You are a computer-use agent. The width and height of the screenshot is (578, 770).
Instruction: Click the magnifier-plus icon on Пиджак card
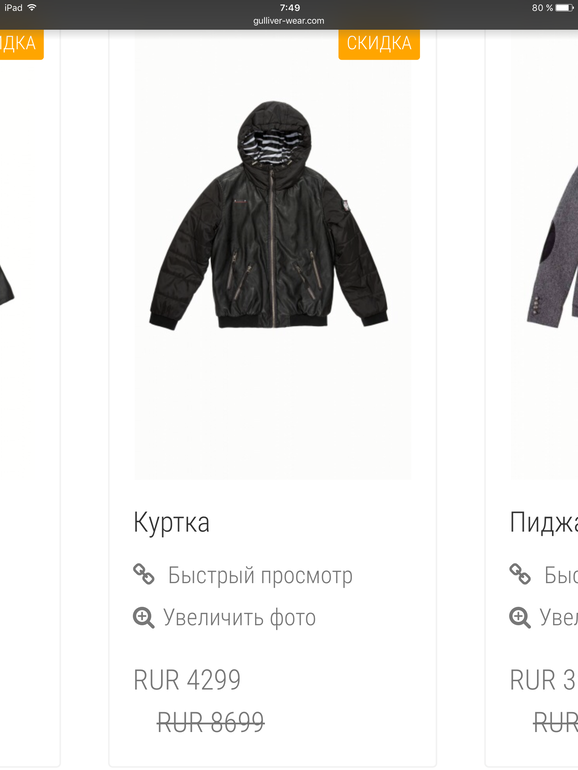click(x=520, y=618)
